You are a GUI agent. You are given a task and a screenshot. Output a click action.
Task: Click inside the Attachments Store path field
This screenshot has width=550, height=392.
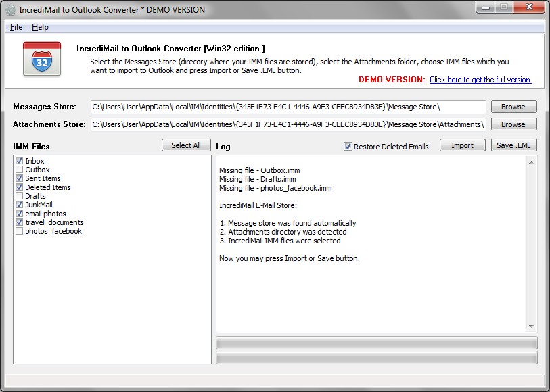pyautogui.click(x=288, y=124)
